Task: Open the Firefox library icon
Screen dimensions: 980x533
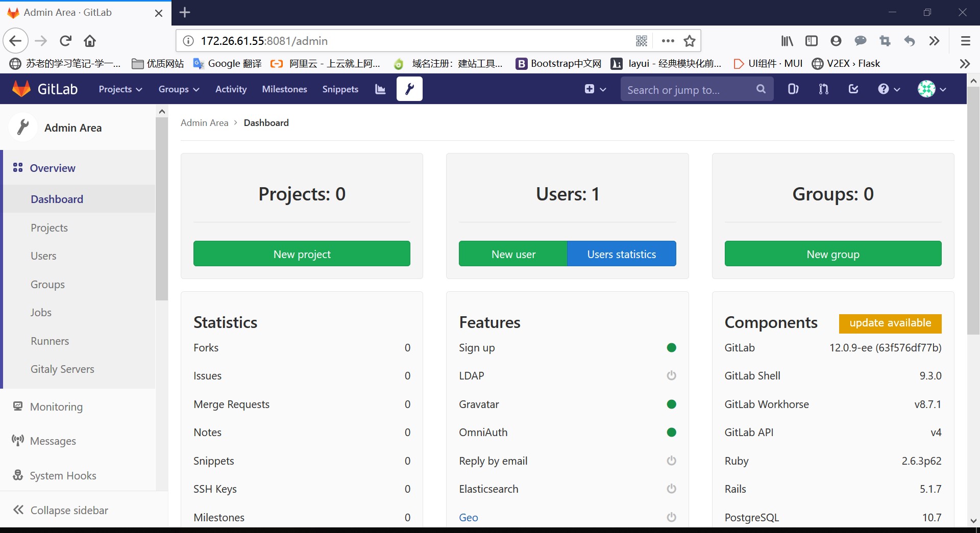Action: (787, 41)
